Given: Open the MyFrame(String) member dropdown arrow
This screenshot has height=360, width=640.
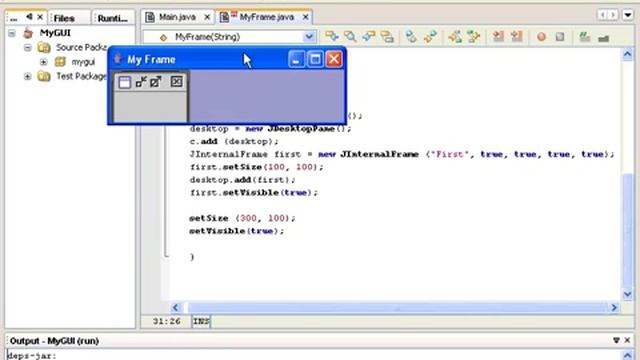Looking at the screenshot, I should pyautogui.click(x=309, y=37).
